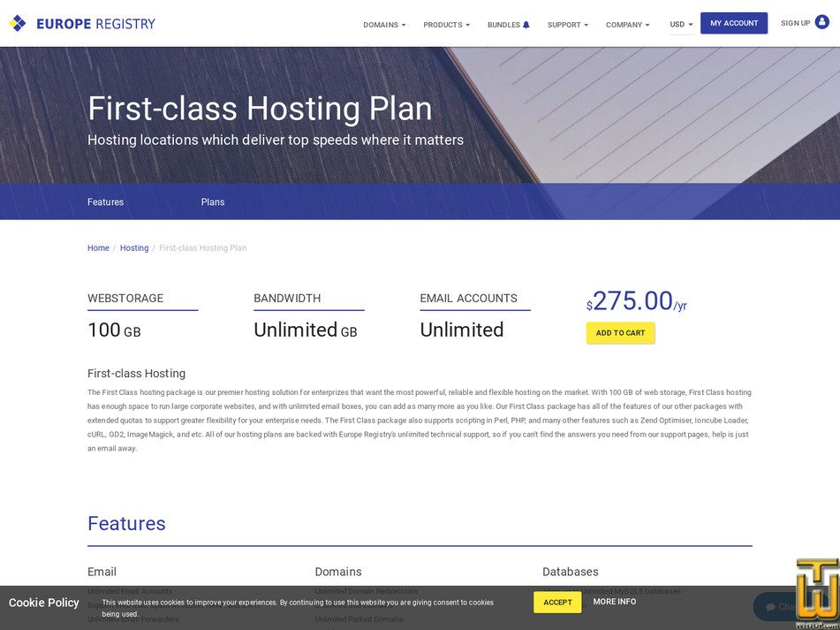
Task: Click the Domains column heading under Features
Action: [338, 572]
